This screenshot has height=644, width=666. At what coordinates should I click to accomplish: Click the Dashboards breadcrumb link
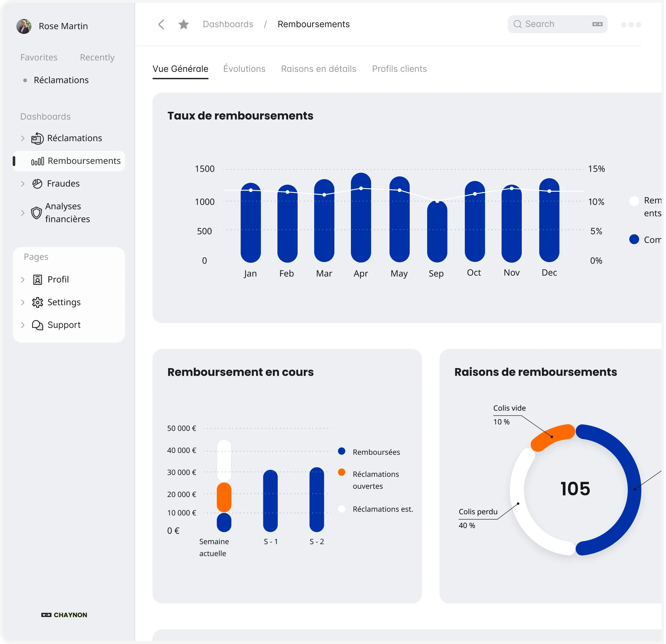[228, 24]
